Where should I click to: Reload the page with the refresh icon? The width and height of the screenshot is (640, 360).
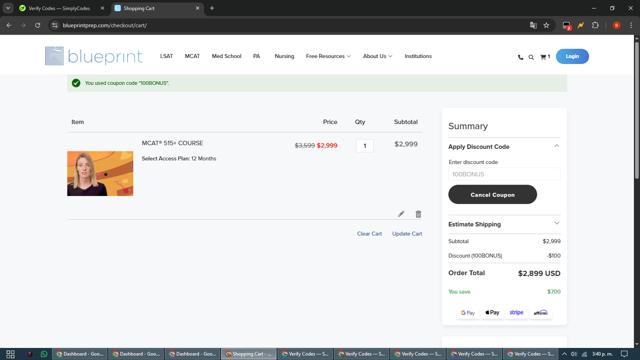coord(37,25)
